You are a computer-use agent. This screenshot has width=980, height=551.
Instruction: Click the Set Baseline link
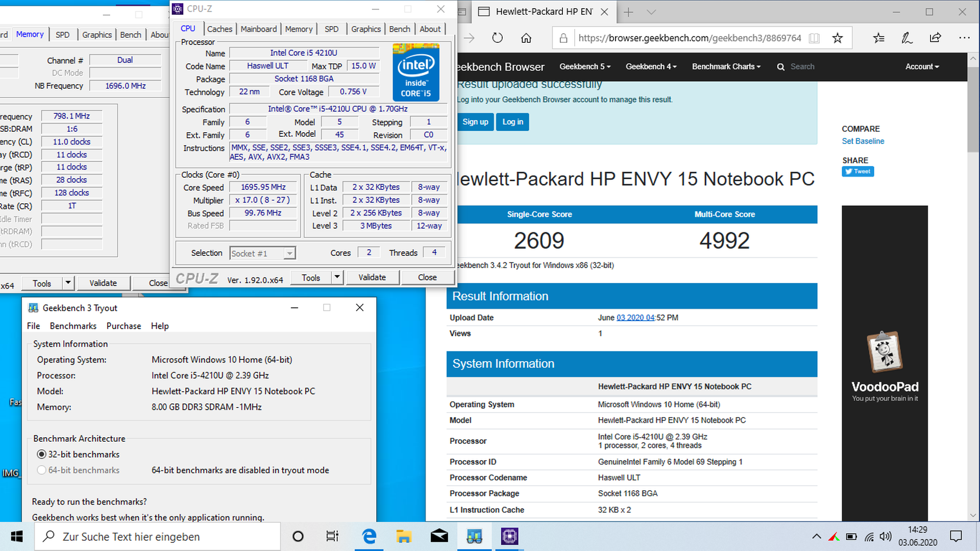click(x=863, y=141)
